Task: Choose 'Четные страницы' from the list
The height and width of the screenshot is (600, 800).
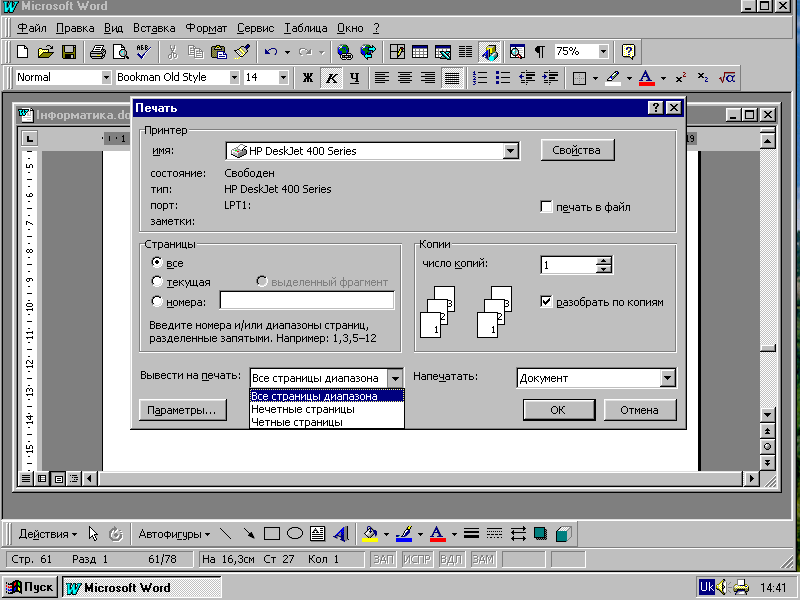Action: coord(327,422)
